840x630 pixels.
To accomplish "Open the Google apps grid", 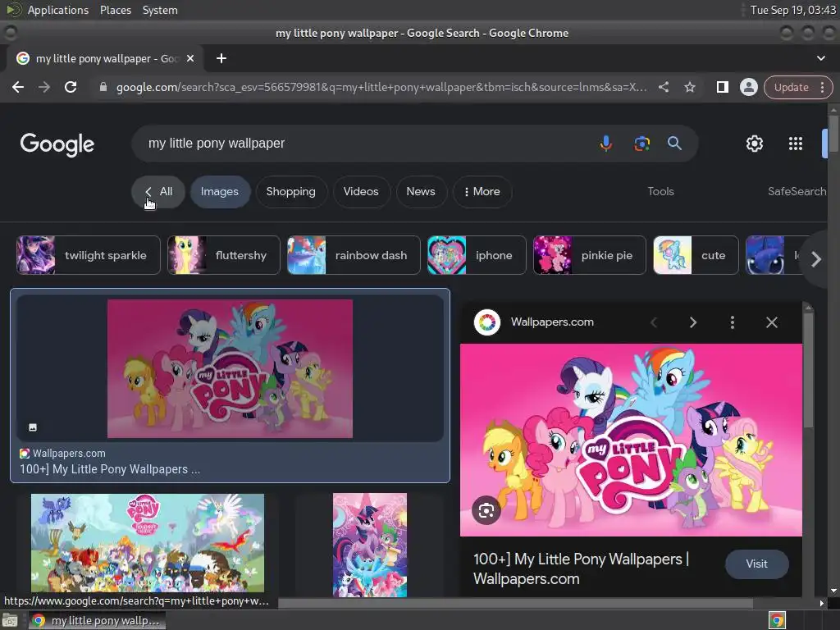I will pos(796,144).
